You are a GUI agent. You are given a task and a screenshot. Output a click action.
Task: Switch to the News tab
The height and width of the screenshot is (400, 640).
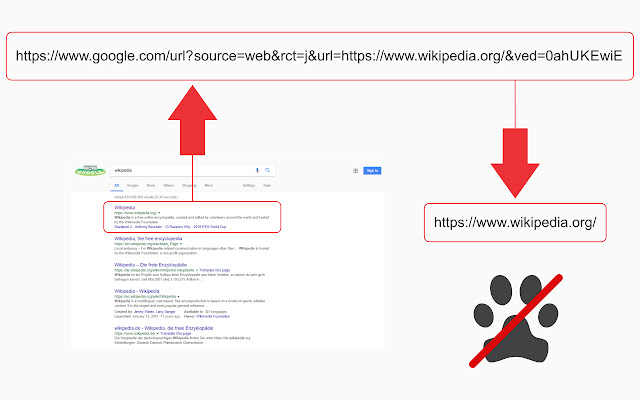(x=151, y=185)
